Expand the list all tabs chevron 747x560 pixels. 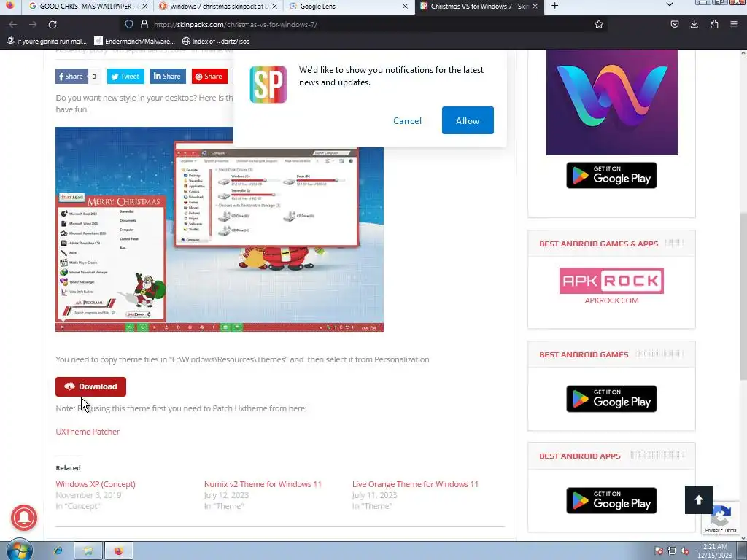[670, 5]
